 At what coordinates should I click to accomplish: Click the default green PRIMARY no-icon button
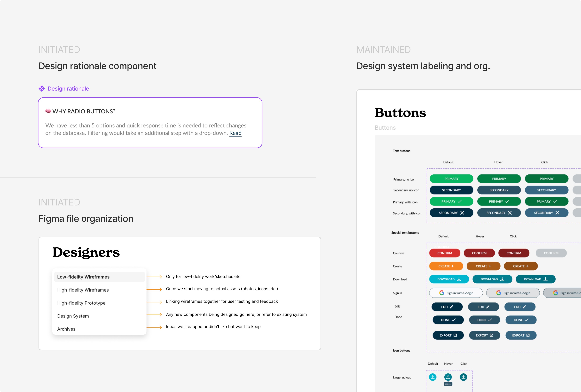(x=451, y=179)
